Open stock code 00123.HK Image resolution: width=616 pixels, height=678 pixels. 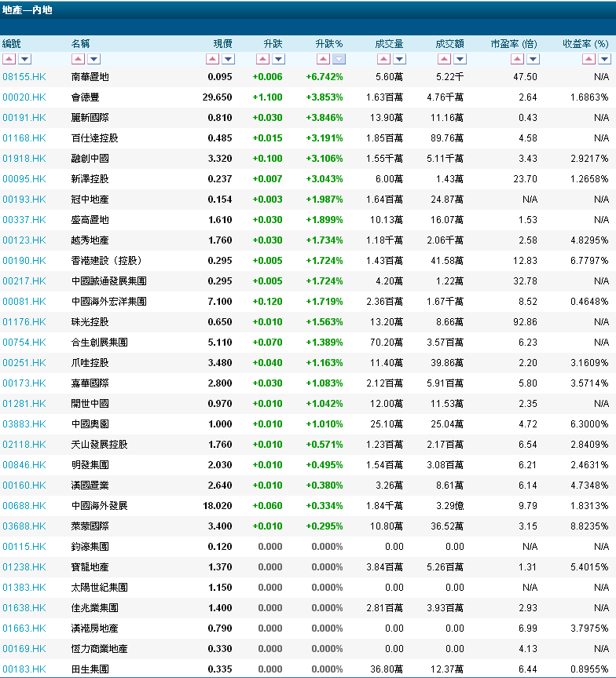pos(24,240)
